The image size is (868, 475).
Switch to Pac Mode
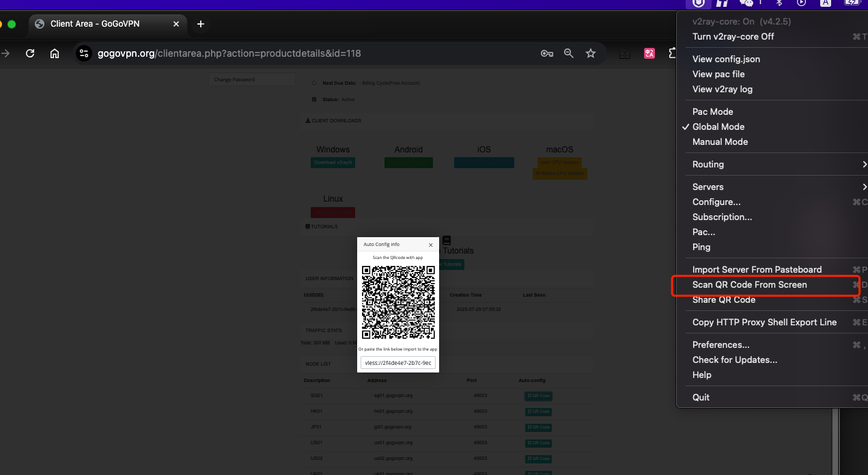click(x=713, y=112)
